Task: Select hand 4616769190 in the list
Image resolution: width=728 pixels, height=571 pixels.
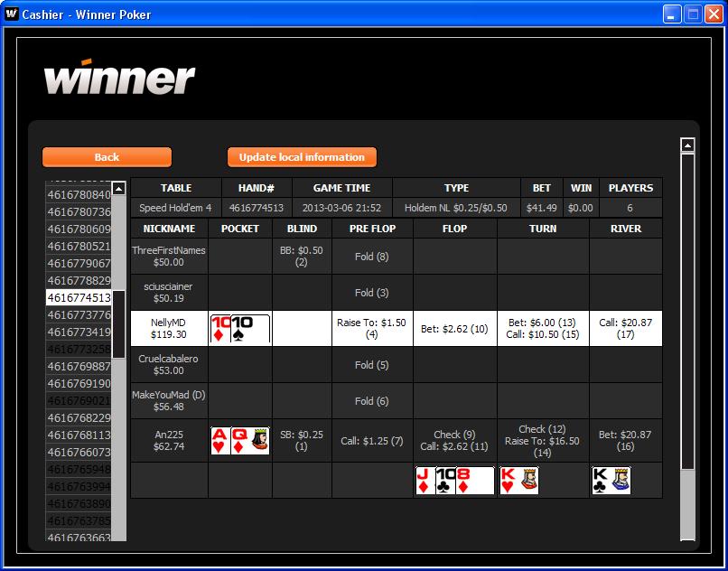Action: [x=79, y=384]
